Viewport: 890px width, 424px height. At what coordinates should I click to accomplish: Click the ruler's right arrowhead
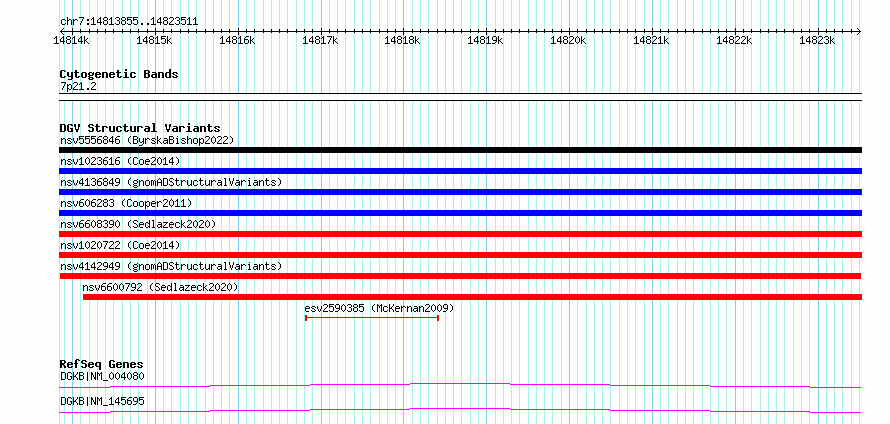click(x=859, y=31)
